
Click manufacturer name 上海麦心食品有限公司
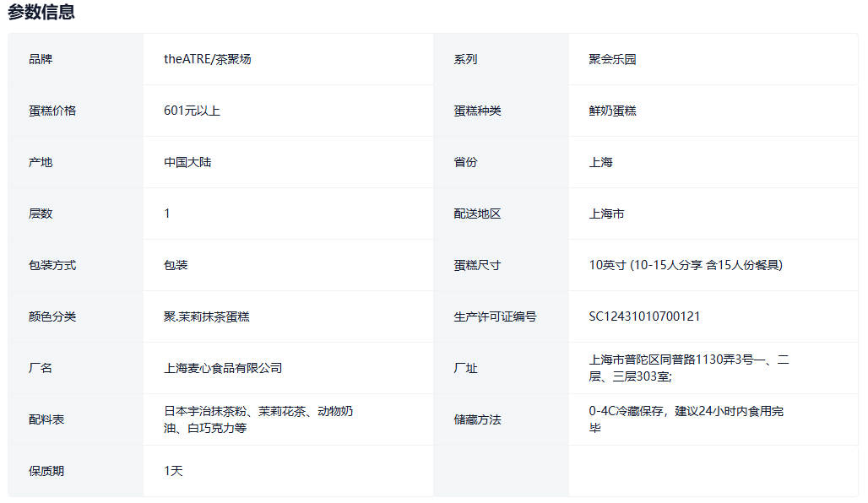[223, 368]
